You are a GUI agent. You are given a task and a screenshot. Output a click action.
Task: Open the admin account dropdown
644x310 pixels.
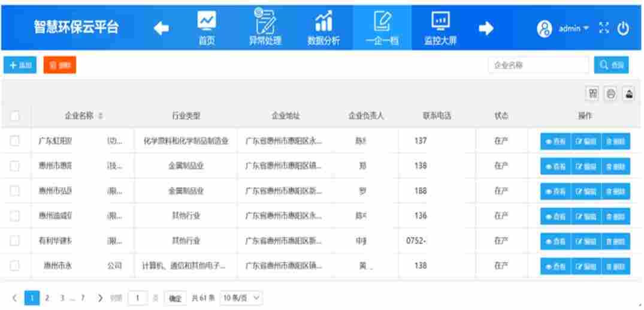coord(573,28)
